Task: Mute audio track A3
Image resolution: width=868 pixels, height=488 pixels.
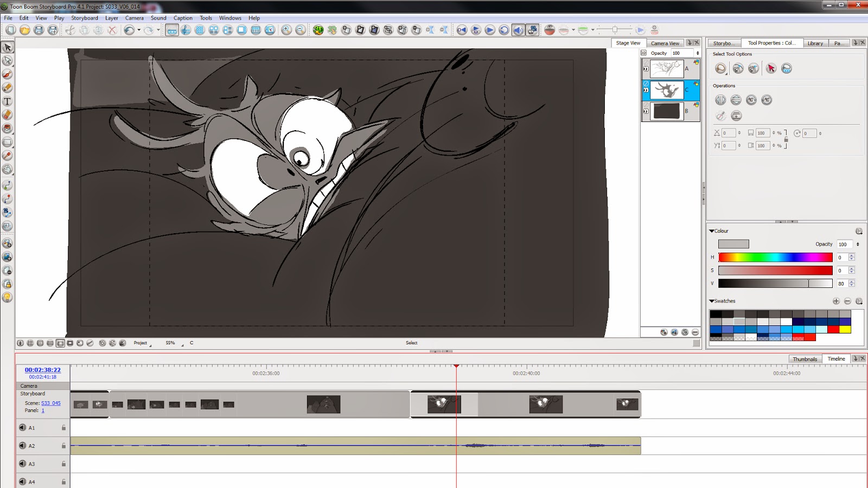Action: tap(22, 464)
